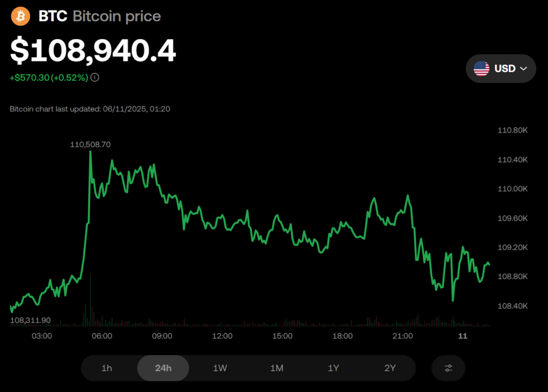Open chart settings via the sliders icon
This screenshot has height=392, width=548.
[448, 368]
